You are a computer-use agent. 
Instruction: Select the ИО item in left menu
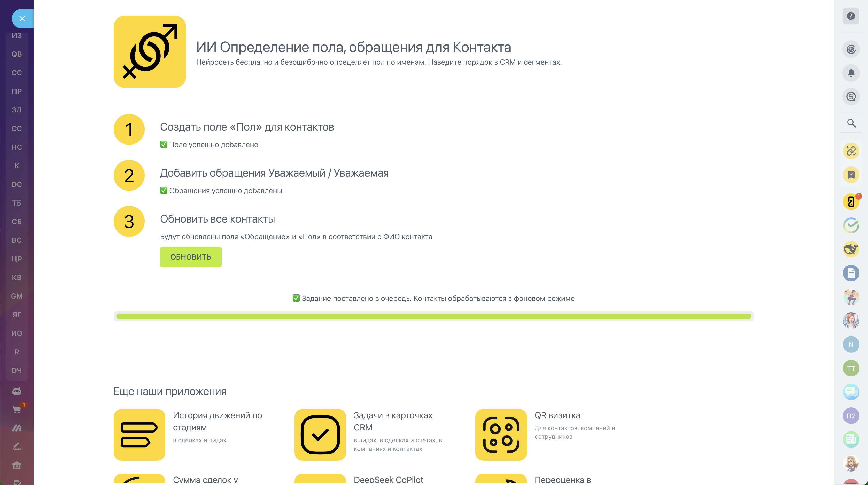17,333
